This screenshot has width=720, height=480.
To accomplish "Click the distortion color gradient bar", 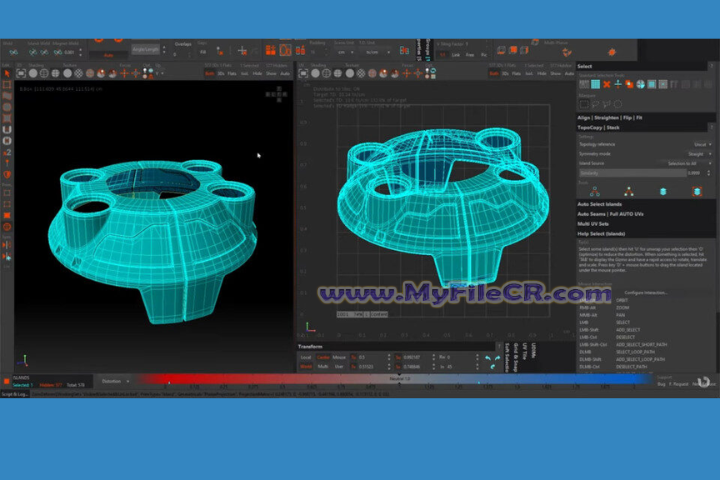I will click(395, 379).
